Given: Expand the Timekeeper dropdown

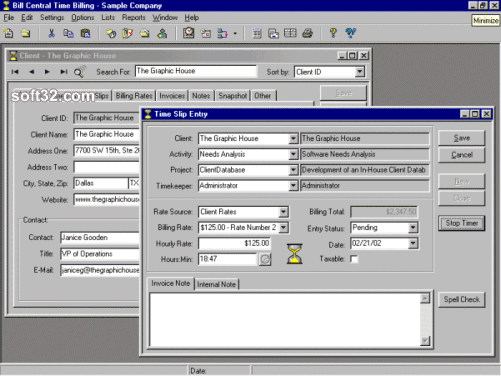Looking at the screenshot, I should 293,186.
